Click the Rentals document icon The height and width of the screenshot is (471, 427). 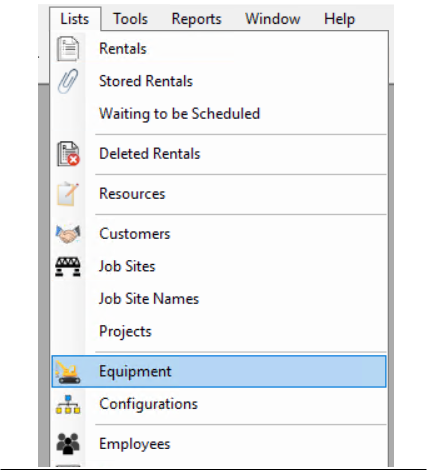(x=68, y=49)
